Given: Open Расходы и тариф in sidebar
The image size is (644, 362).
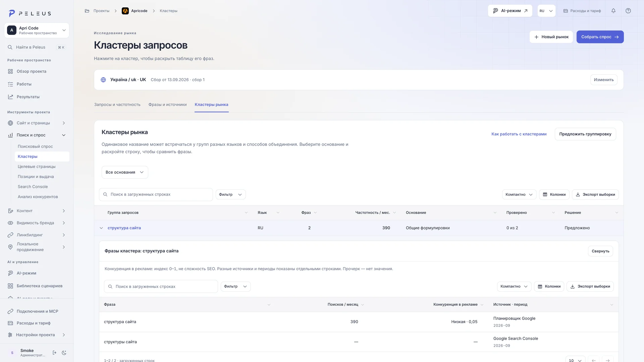Looking at the screenshot, I should tap(37, 323).
